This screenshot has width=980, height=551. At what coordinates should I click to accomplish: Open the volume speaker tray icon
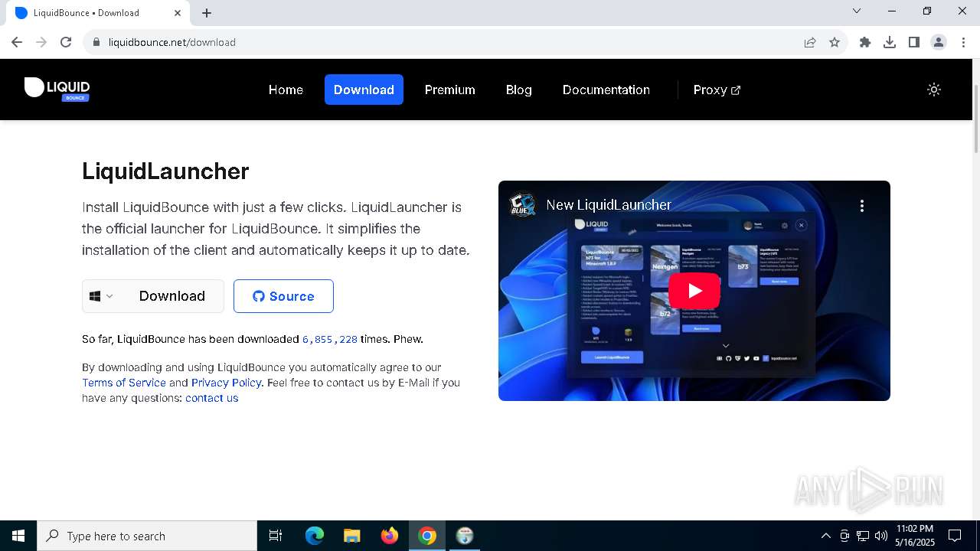point(880,536)
